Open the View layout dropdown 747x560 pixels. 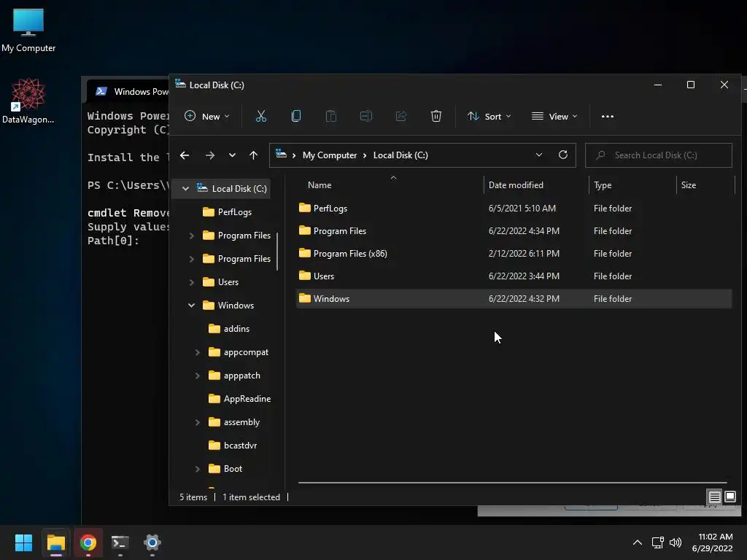(x=554, y=116)
